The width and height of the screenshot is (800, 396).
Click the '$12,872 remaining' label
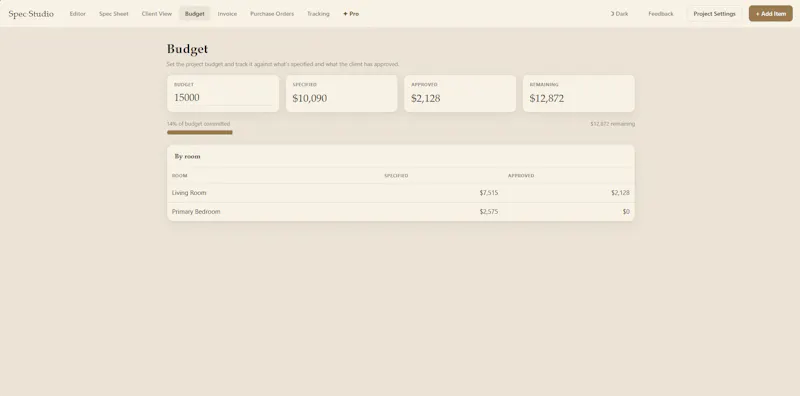pyautogui.click(x=612, y=123)
